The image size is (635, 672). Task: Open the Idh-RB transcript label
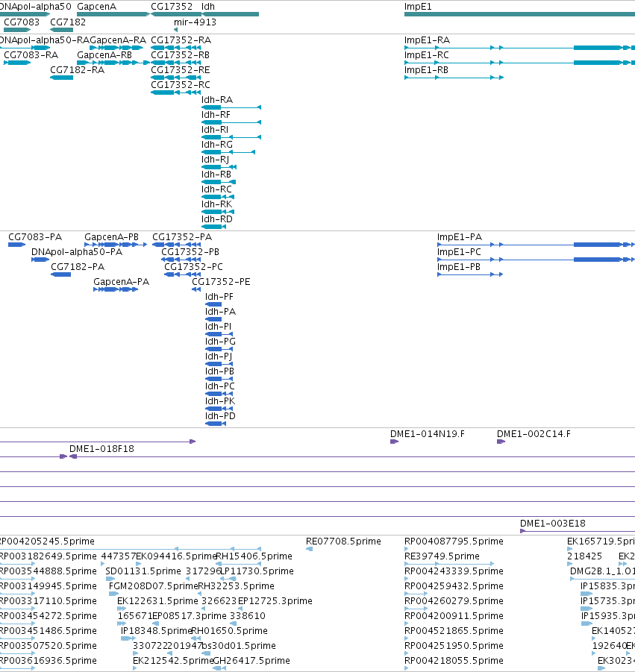(x=216, y=175)
